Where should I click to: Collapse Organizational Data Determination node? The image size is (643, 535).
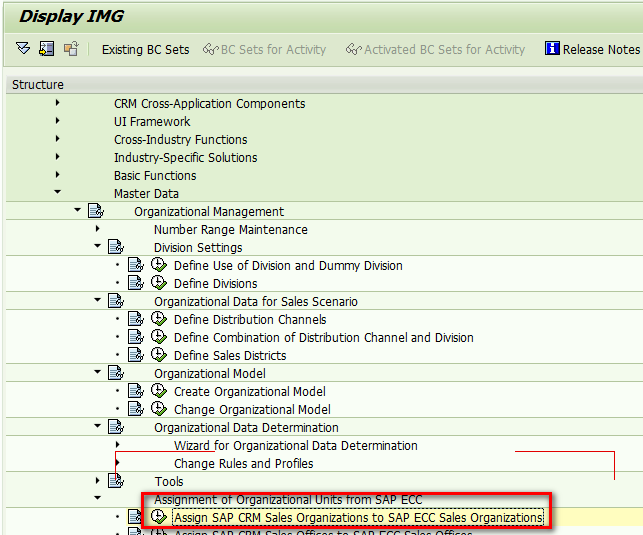[x=98, y=426]
